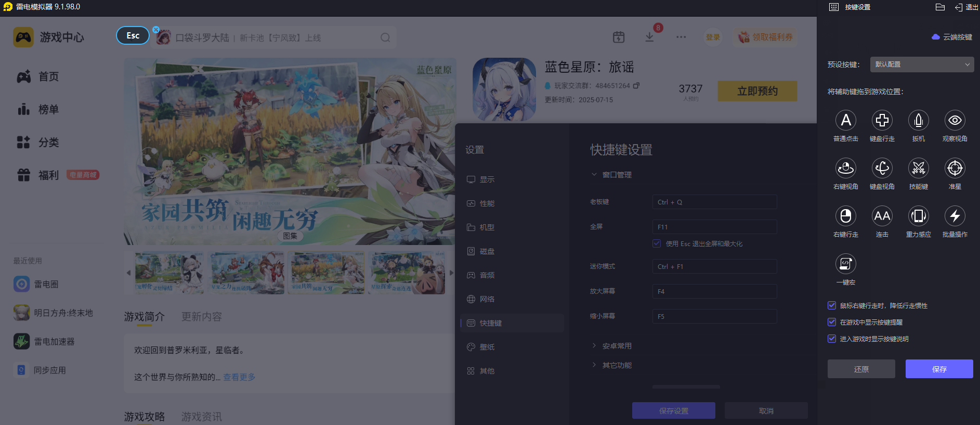Open 雷电圈 from recently used
The height and width of the screenshot is (425, 980).
pos(36,284)
